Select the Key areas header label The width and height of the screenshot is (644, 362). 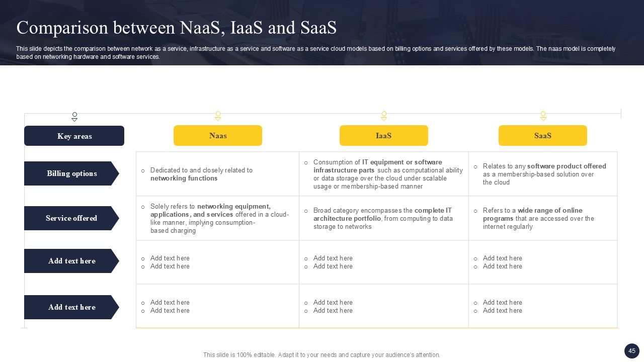(x=74, y=136)
